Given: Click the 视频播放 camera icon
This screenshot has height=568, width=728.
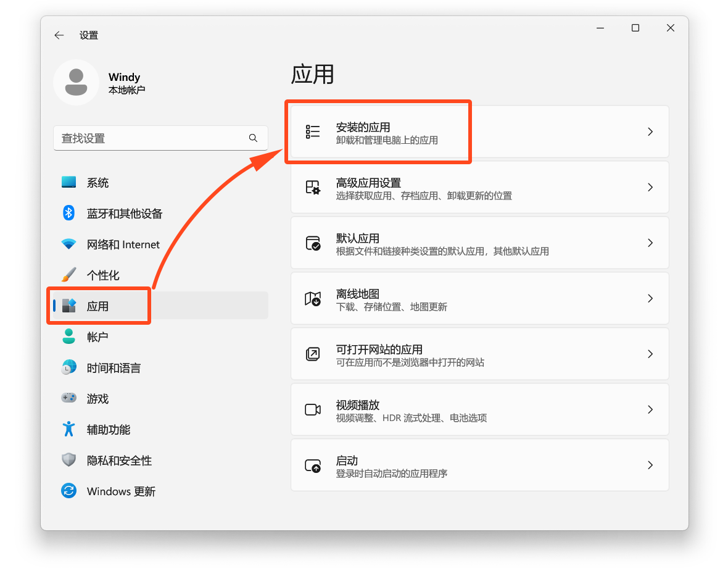Looking at the screenshot, I should (312, 409).
